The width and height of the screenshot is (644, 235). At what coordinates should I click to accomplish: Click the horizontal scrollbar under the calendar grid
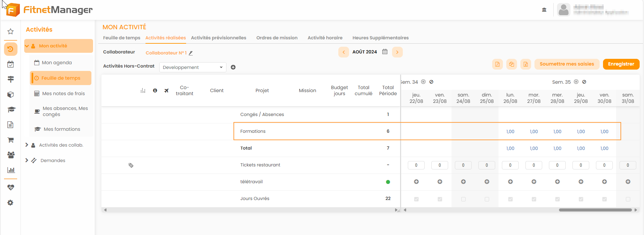click(x=595, y=210)
